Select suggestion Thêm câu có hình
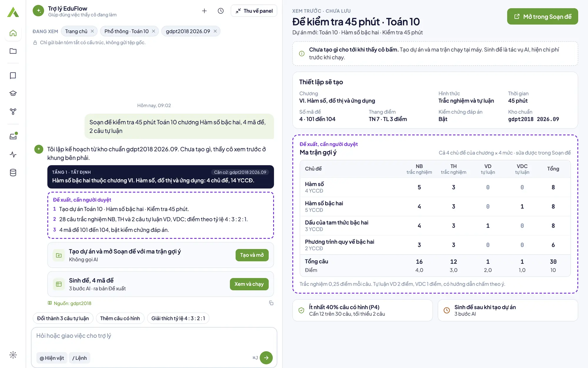This screenshot has width=588, height=368. [x=120, y=318]
